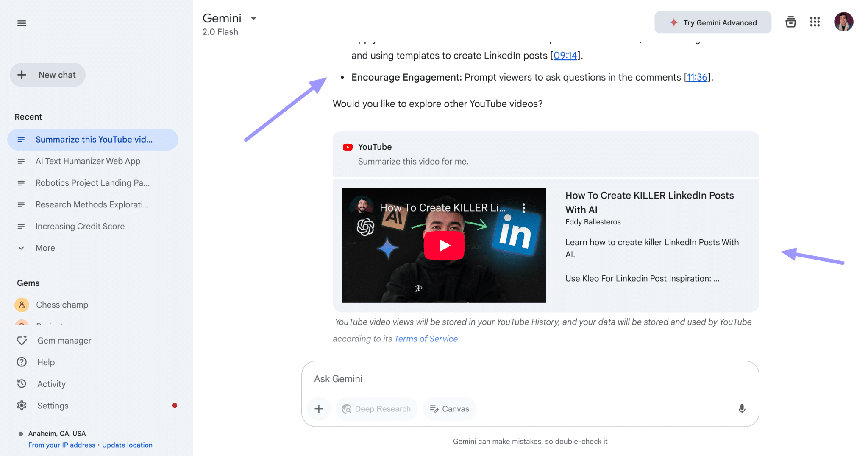This screenshot has width=868, height=456.
Task: Expand More recent chats
Action: (45, 248)
